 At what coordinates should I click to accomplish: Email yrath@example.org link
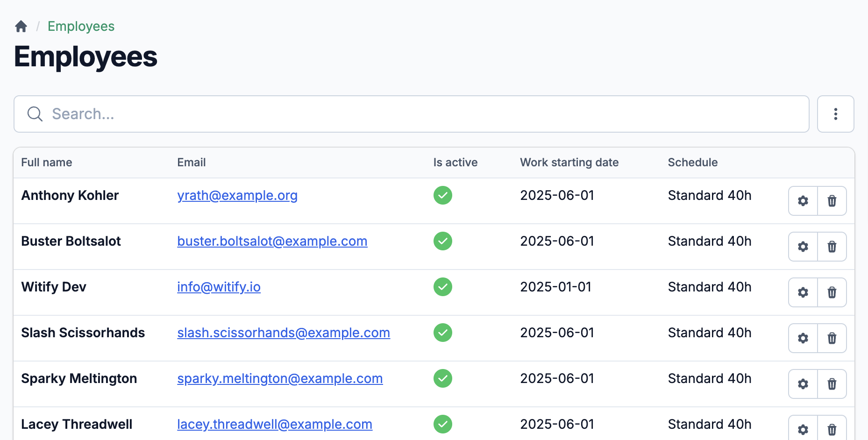(237, 195)
